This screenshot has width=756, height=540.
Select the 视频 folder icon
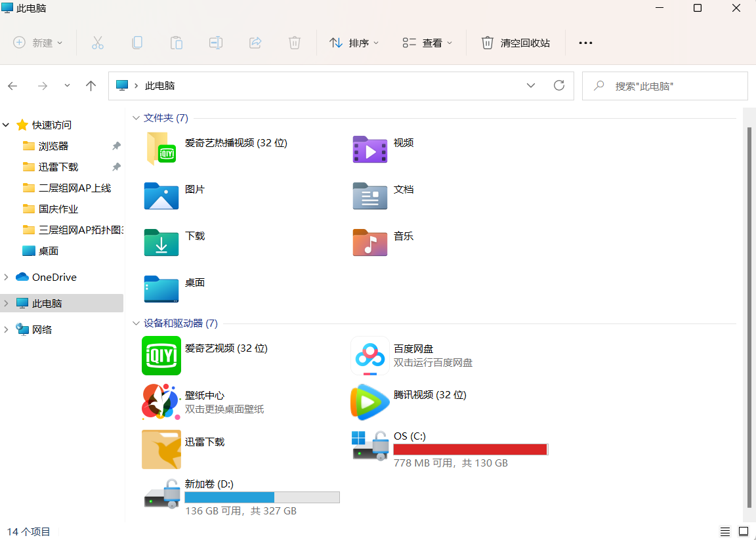pos(370,149)
